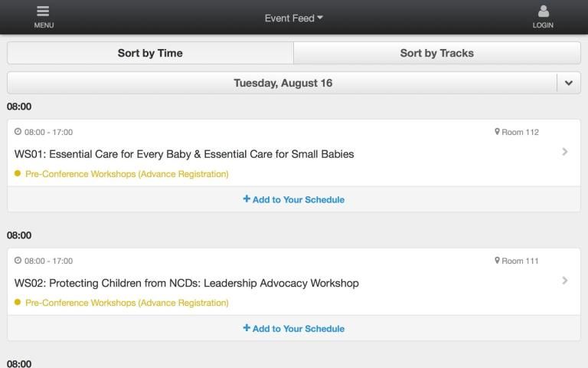Image resolution: width=588 pixels, height=368 pixels.
Task: Click the Room 111 location pin icon
Action: pyautogui.click(x=497, y=261)
